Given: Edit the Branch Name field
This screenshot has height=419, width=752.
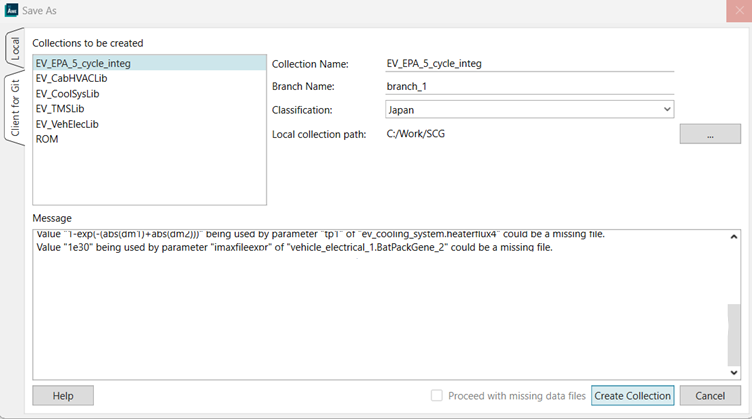Looking at the screenshot, I should click(529, 86).
